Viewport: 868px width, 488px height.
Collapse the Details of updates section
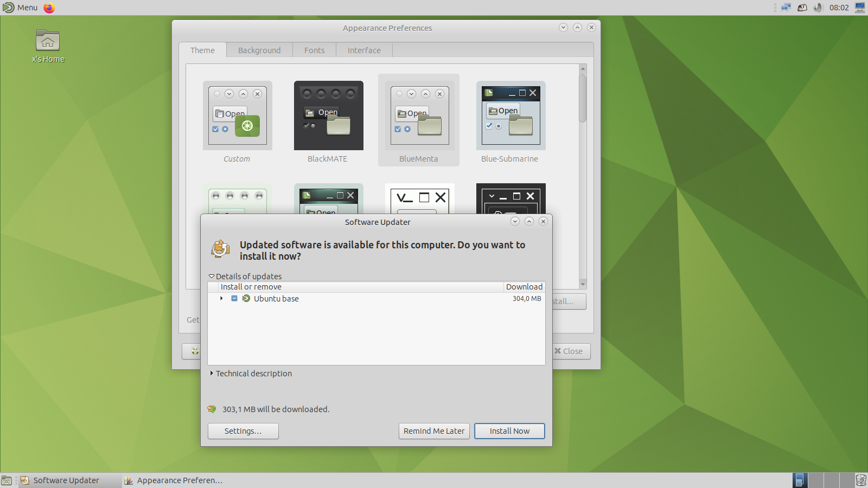tap(212, 276)
